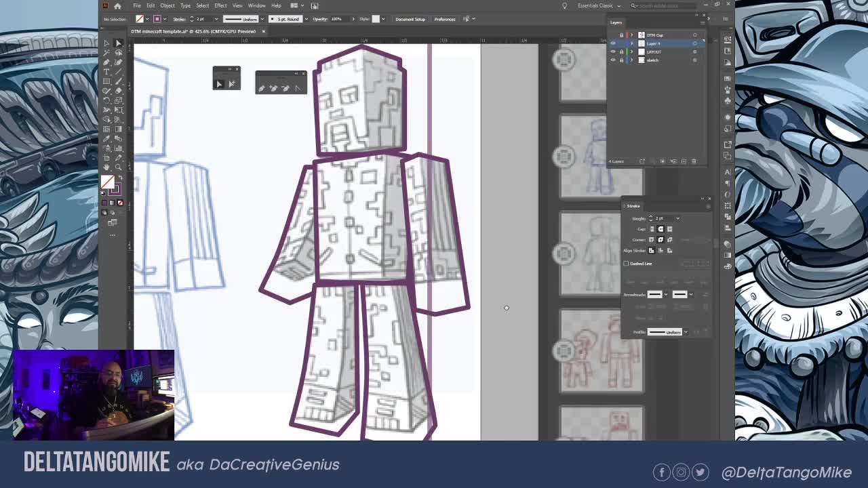The height and width of the screenshot is (488, 868).
Task: Click the Create New Layer icon
Action: pos(683,161)
